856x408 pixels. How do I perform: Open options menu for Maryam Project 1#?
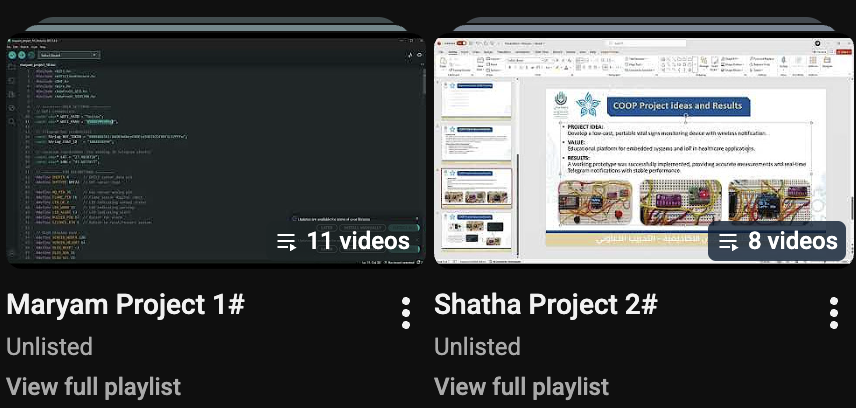[x=406, y=314]
